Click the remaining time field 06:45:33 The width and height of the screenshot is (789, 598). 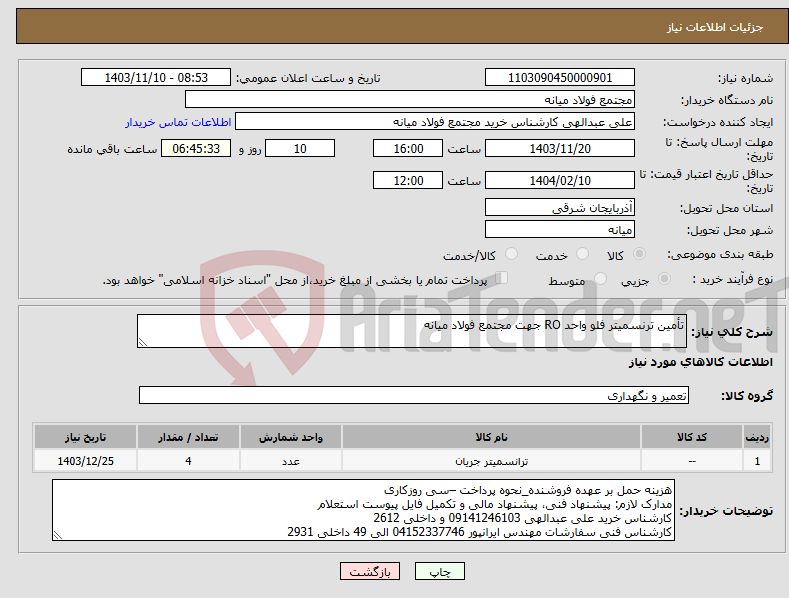point(196,148)
